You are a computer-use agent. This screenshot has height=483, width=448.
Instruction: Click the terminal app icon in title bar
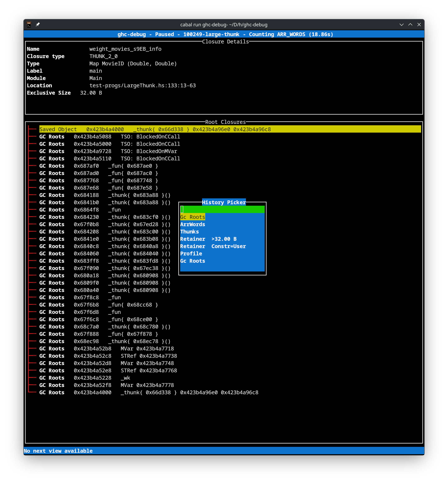pyautogui.click(x=29, y=24)
